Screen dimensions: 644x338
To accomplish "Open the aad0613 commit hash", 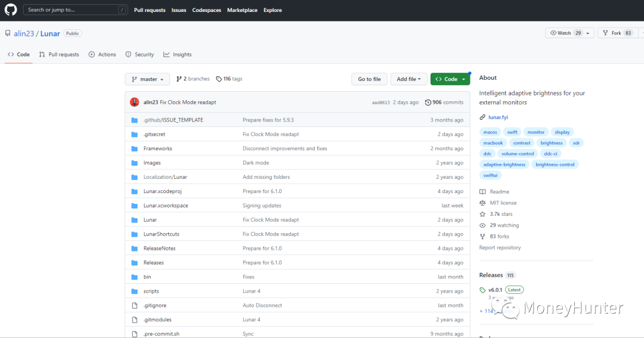I will click(380, 103).
